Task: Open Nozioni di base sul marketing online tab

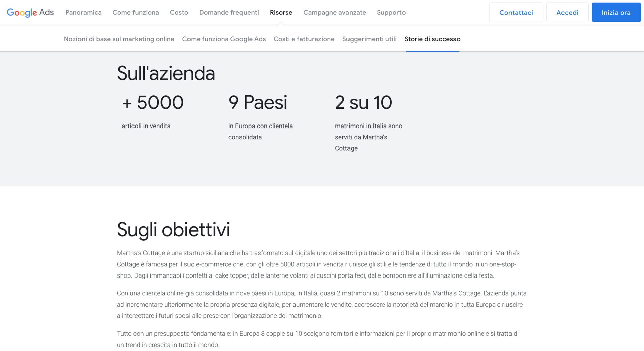Action: point(119,39)
